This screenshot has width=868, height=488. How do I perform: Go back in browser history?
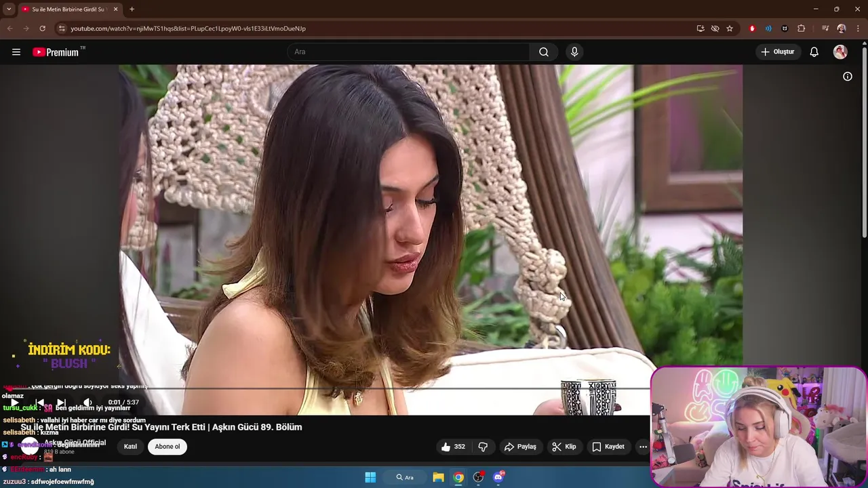point(9,28)
